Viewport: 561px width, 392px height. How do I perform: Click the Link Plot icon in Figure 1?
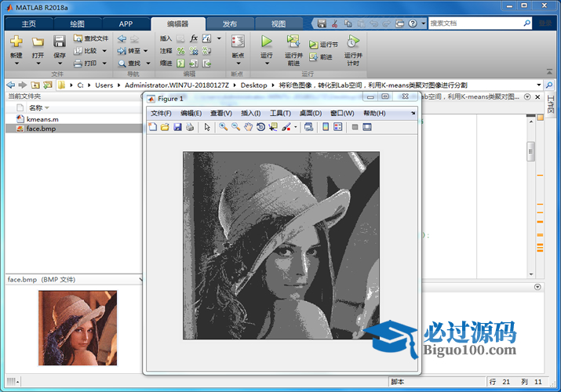point(309,127)
